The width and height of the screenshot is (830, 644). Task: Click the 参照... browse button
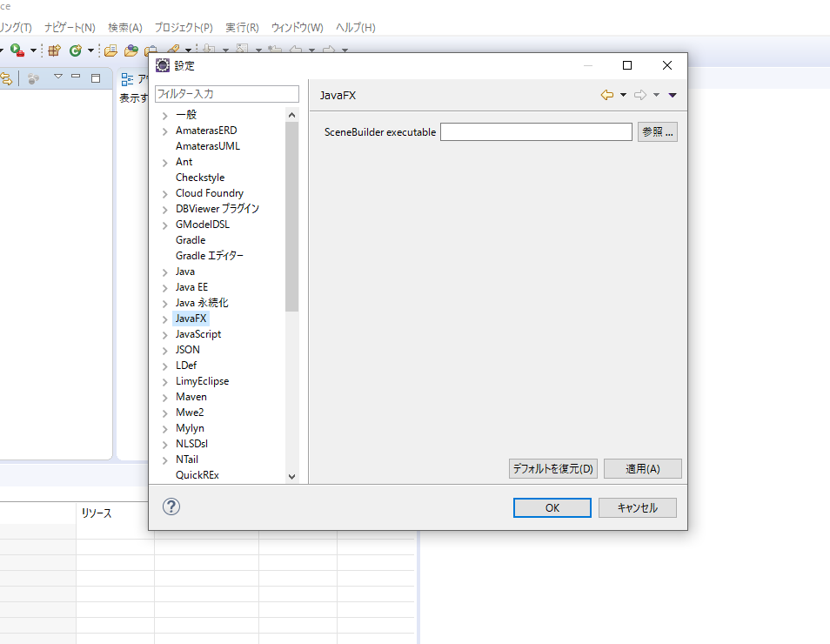point(657,132)
